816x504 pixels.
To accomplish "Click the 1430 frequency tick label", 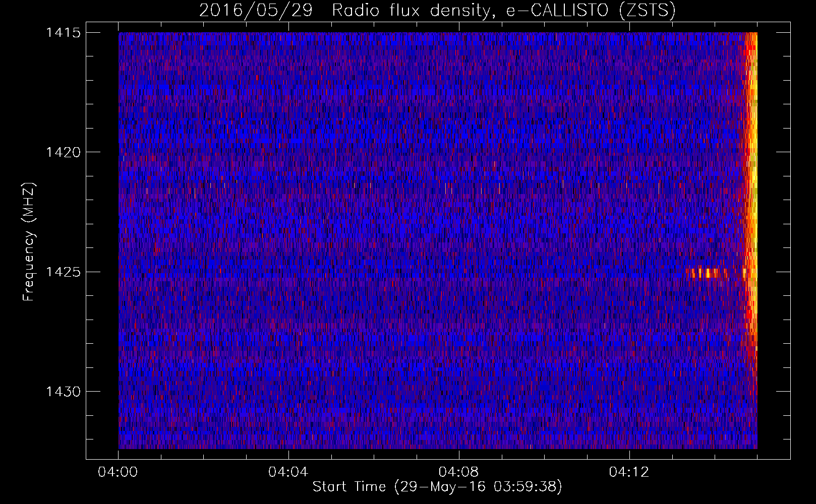I will tap(64, 392).
